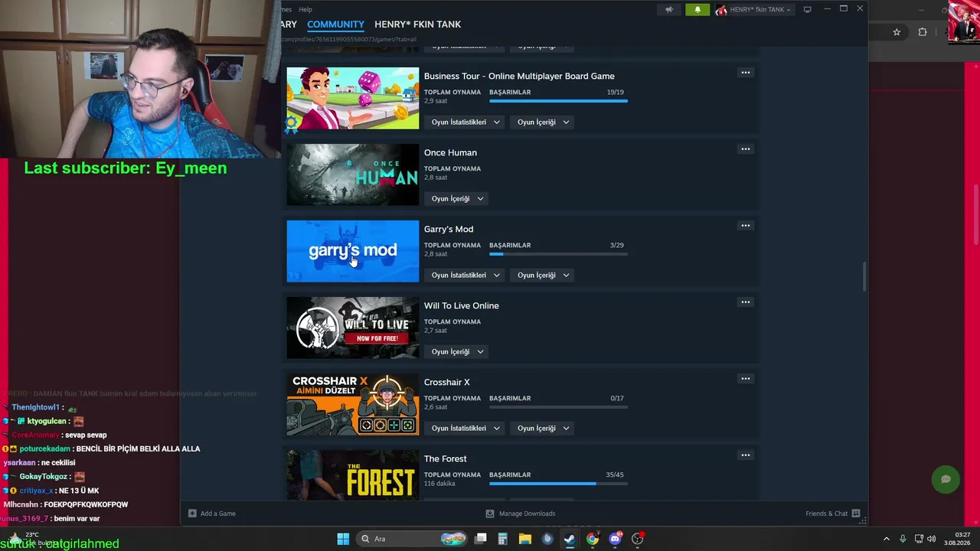980x551 pixels.
Task: Open the Once Human title link
Action: pyautogui.click(x=450, y=153)
